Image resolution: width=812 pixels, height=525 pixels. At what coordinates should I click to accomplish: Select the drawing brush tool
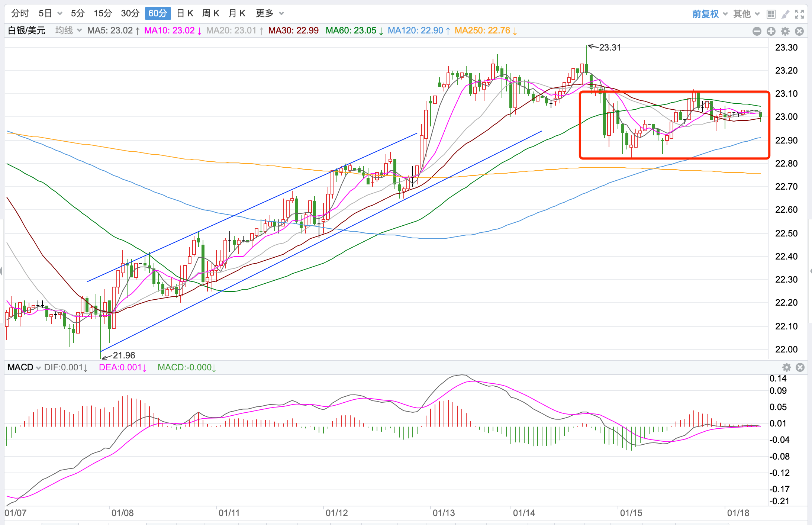(x=785, y=14)
